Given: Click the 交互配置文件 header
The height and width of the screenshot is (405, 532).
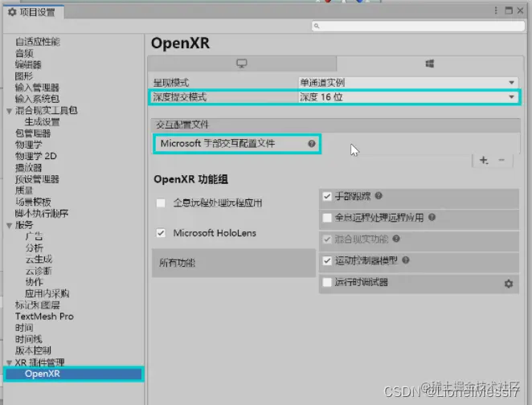Looking at the screenshot, I should (x=336, y=125).
